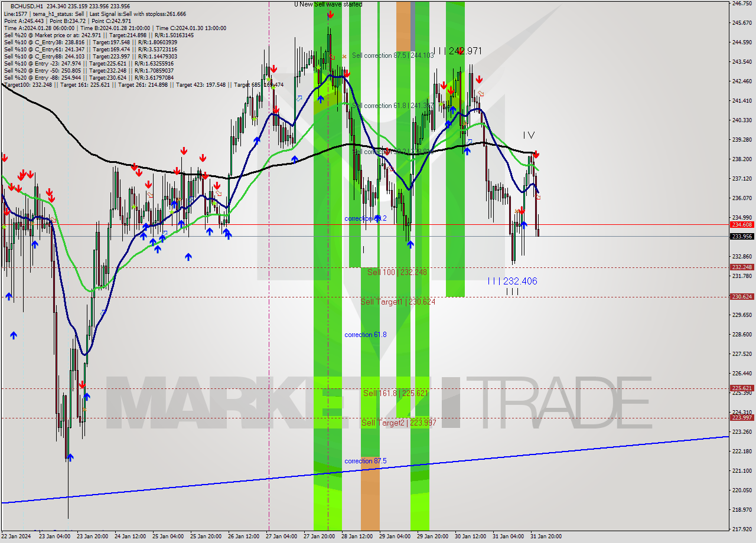
Task: Select the blue 'correction 87.5' label
Action: click(x=366, y=461)
